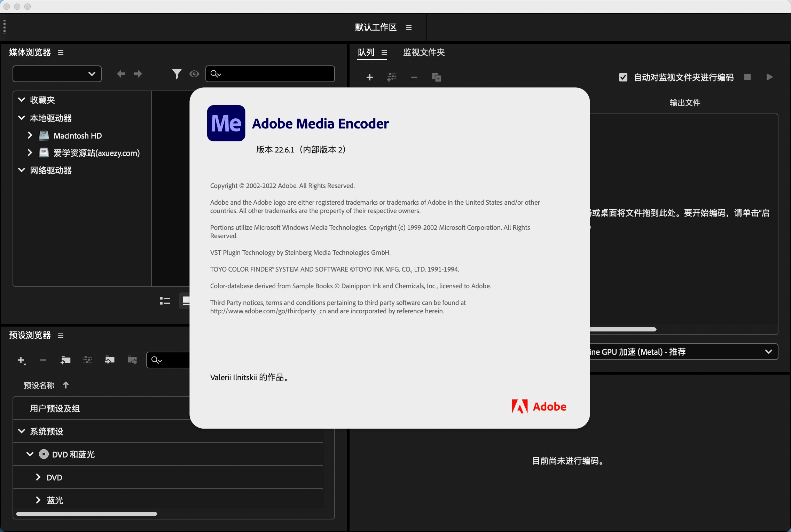Click the add source plus icon in Queue
The width and height of the screenshot is (791, 532).
tap(370, 77)
